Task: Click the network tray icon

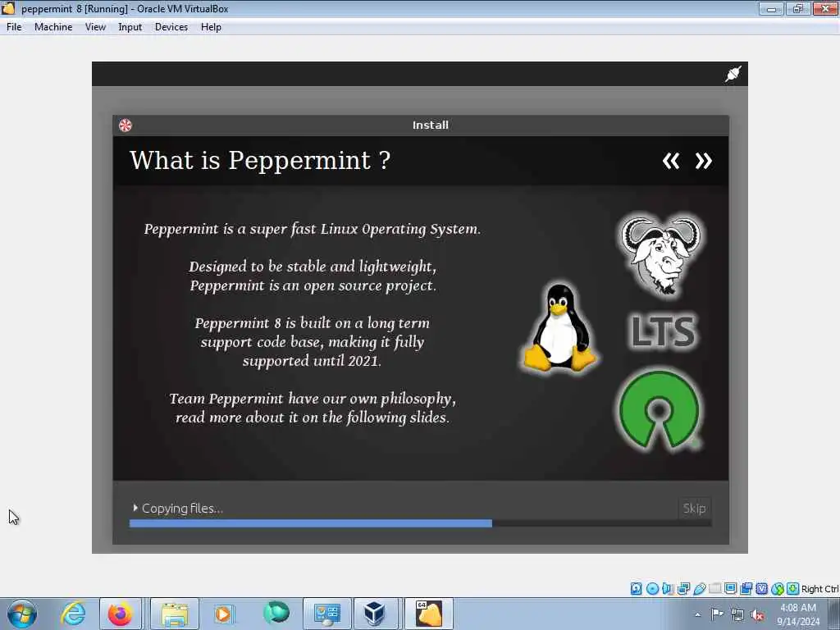Action: (737, 614)
